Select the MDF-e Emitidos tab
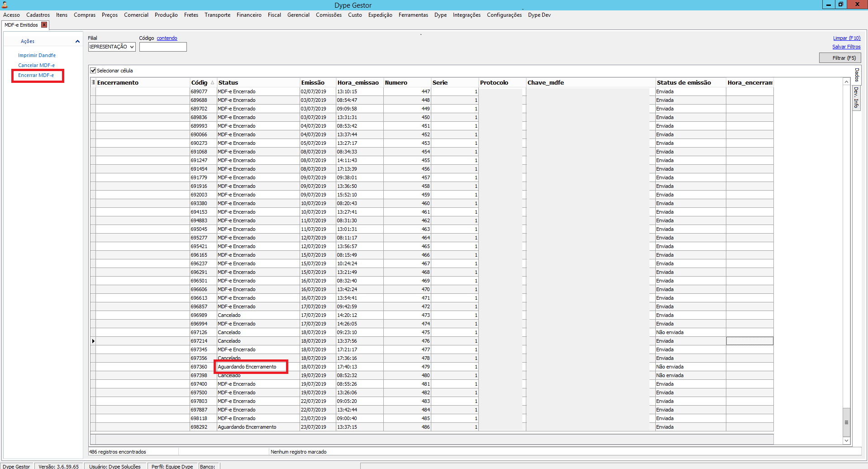The image size is (868, 469). tap(21, 25)
